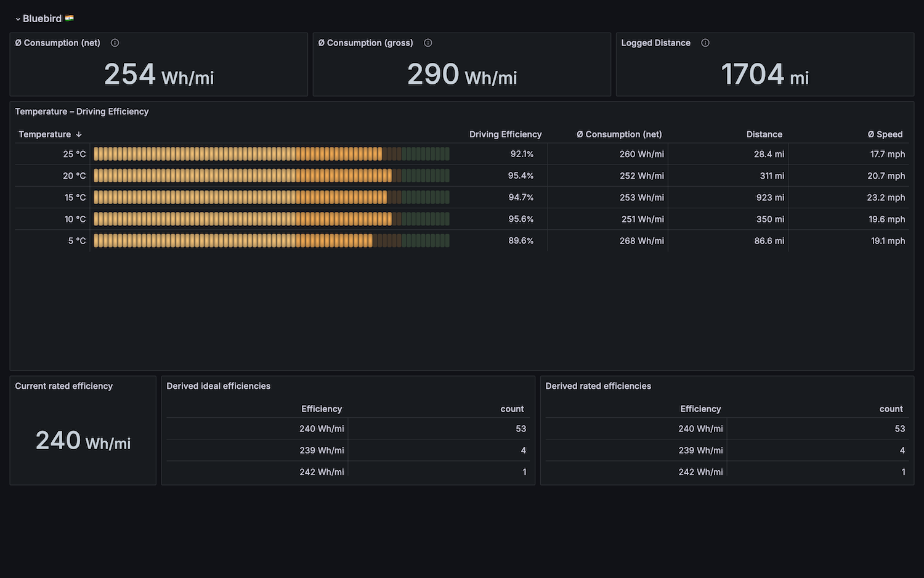Click the sort arrow next to Temperature
The width and height of the screenshot is (924, 578).
coord(79,134)
